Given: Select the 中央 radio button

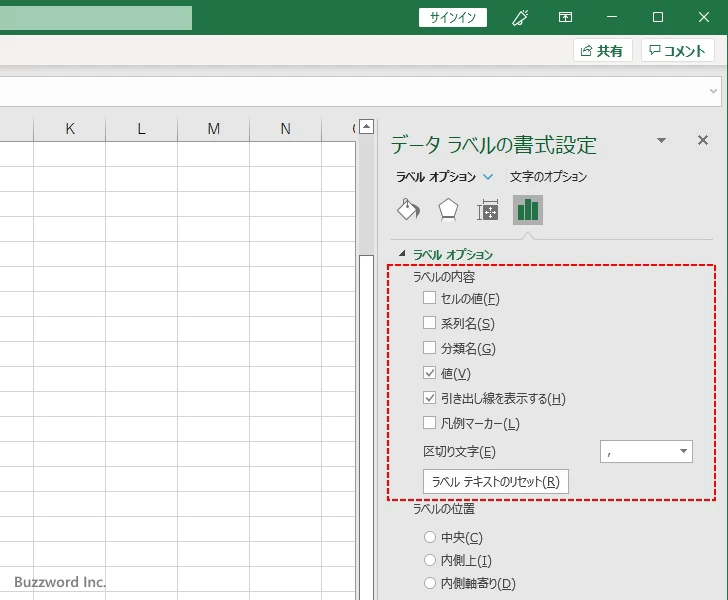Looking at the screenshot, I should click(430, 537).
